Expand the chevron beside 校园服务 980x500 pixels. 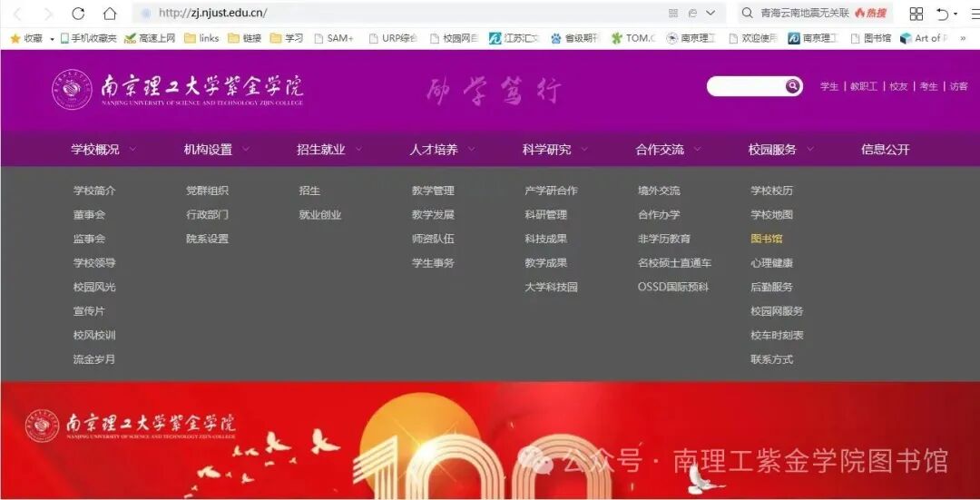click(x=810, y=150)
